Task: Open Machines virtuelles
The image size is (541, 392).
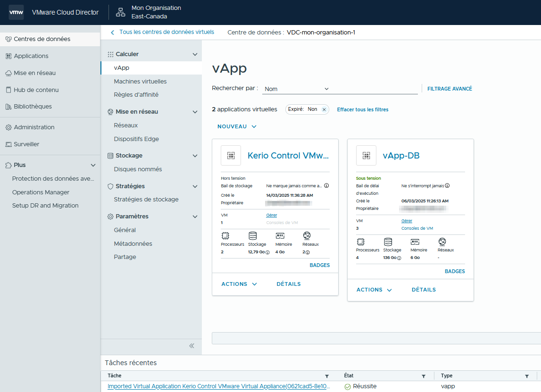Action: coord(140,82)
